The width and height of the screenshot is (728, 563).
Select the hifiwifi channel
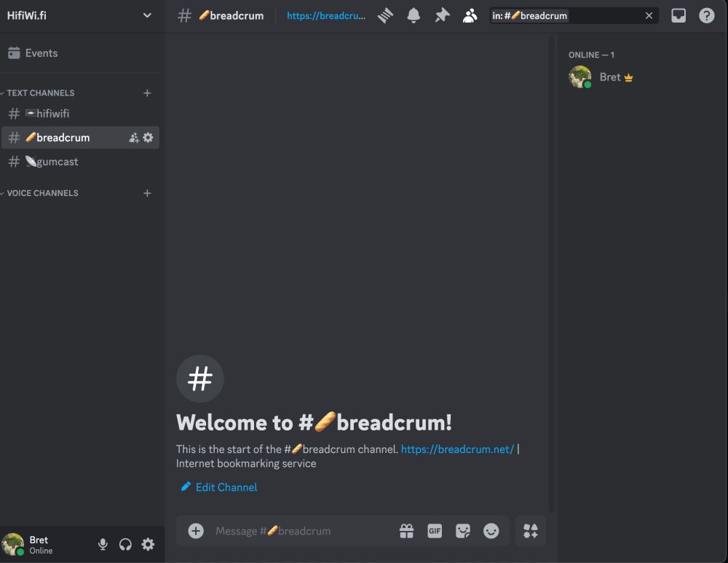coord(80,114)
